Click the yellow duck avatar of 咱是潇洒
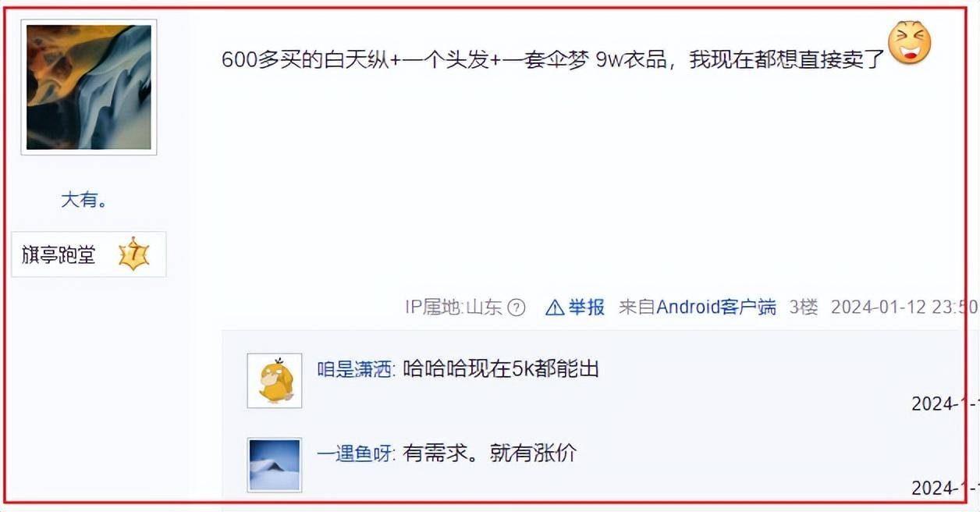This screenshot has width=980, height=512. click(275, 381)
